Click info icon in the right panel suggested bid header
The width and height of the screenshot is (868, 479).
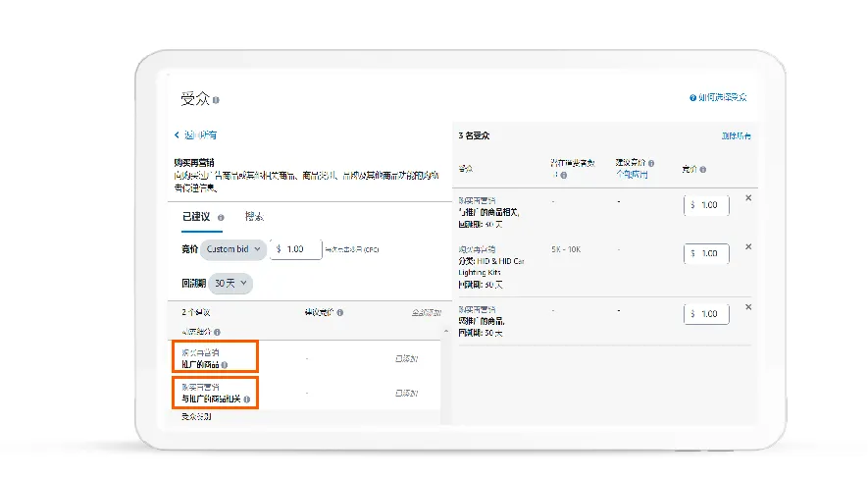click(651, 163)
